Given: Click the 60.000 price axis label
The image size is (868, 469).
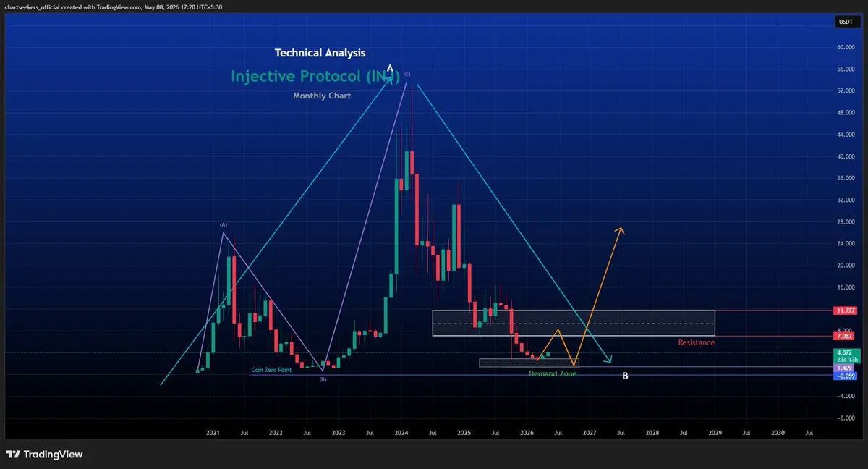Looking at the screenshot, I should (x=845, y=47).
